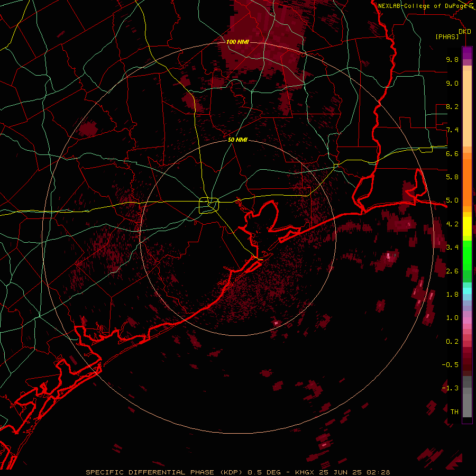This screenshot has height=476, width=476.
Task: Click the 4.2 scale value
Action: 452,224
